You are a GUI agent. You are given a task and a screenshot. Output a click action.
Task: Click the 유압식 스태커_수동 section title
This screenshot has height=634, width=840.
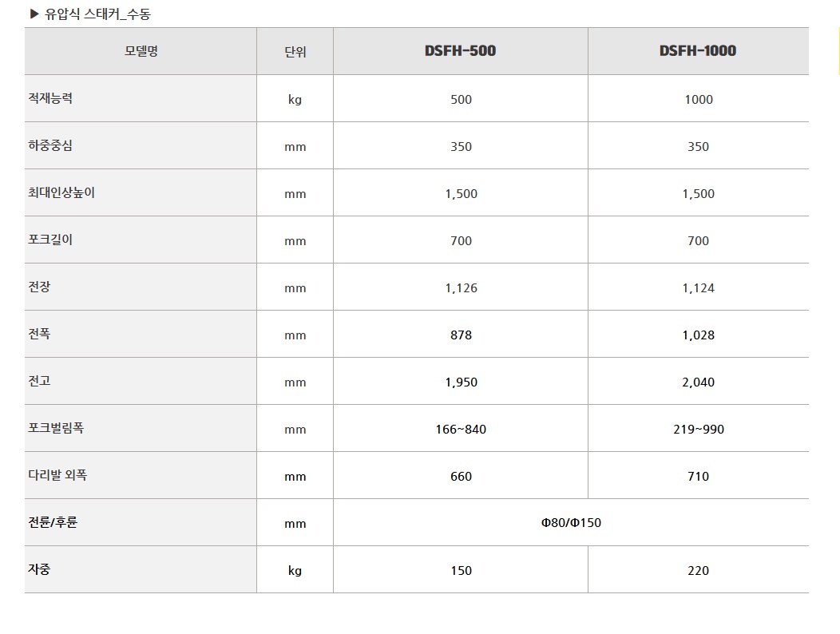coord(97,14)
